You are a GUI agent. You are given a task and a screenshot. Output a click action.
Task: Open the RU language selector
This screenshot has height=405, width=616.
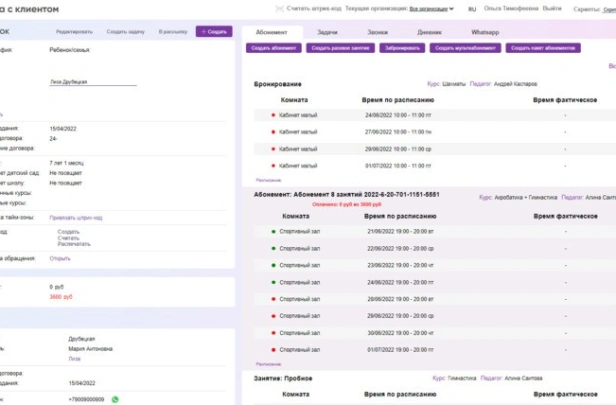click(472, 8)
